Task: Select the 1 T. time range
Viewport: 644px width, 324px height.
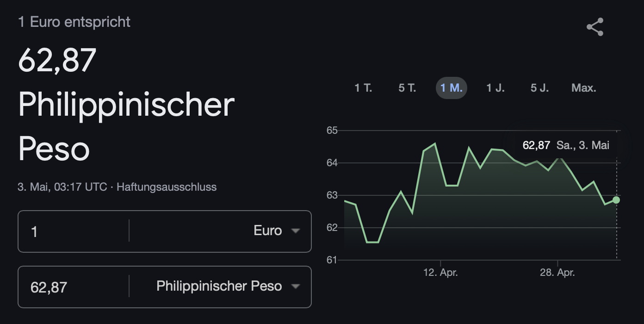Action: pyautogui.click(x=363, y=88)
